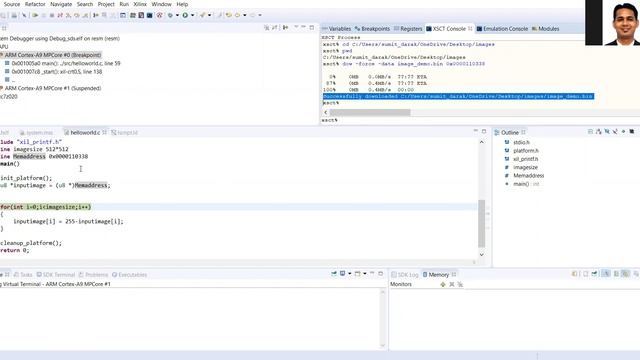Switch to the SDK Log tab

(x=405, y=275)
